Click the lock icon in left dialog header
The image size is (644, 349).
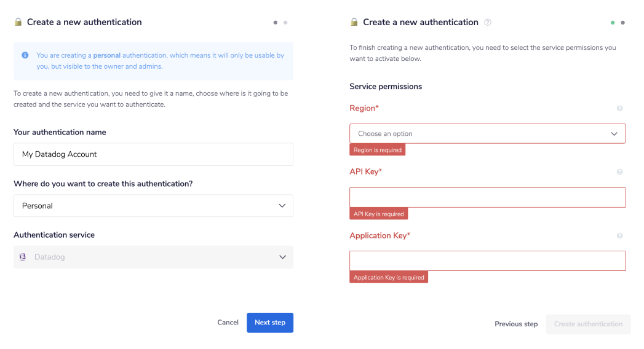pos(18,22)
